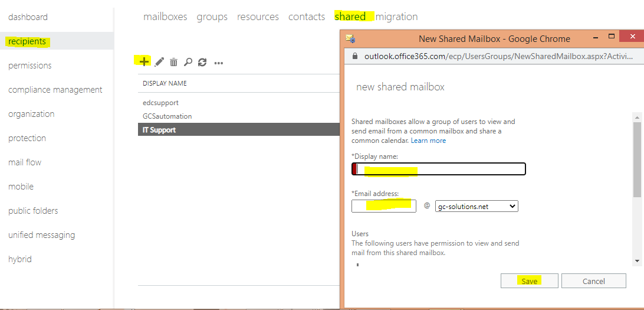
Task: Click the trash delete icon
Action: point(174,62)
